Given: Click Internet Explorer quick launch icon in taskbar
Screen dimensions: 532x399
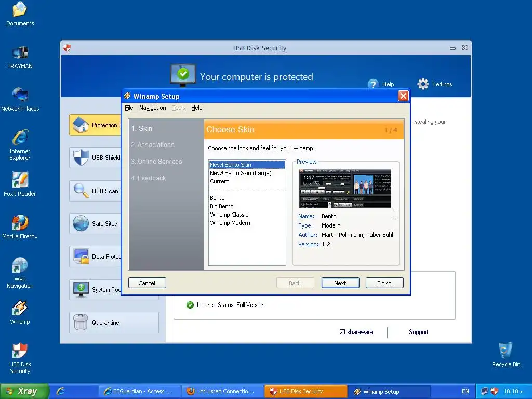Looking at the screenshot, I should coord(60,391).
